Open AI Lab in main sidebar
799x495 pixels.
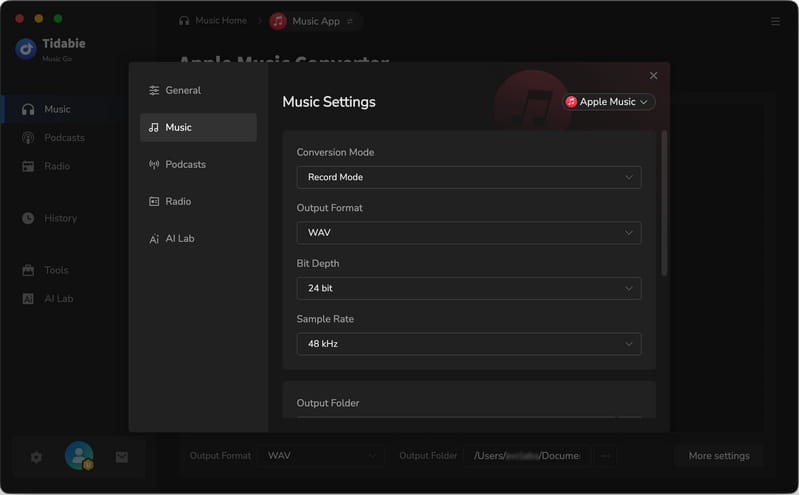pos(64,299)
